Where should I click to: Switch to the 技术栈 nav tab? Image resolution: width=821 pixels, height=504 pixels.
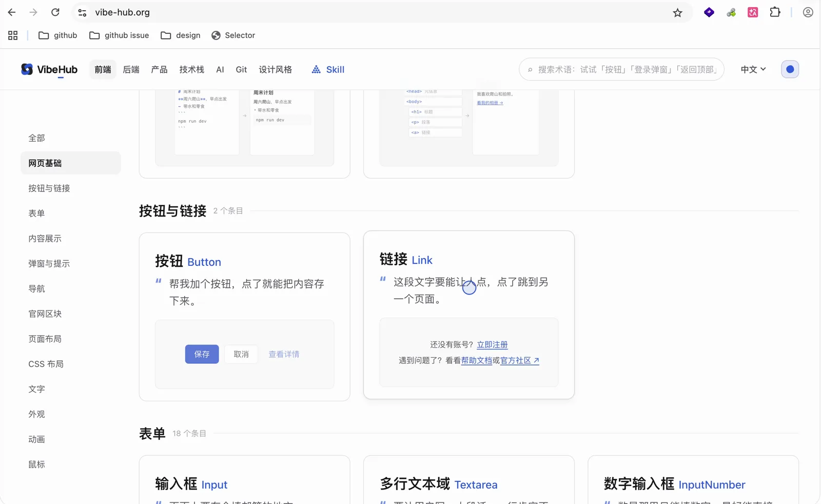(x=191, y=69)
